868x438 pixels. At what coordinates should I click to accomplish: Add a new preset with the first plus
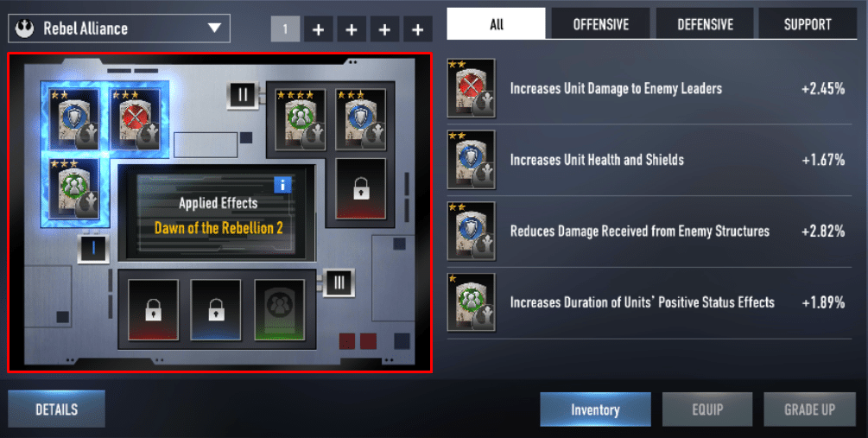(319, 29)
